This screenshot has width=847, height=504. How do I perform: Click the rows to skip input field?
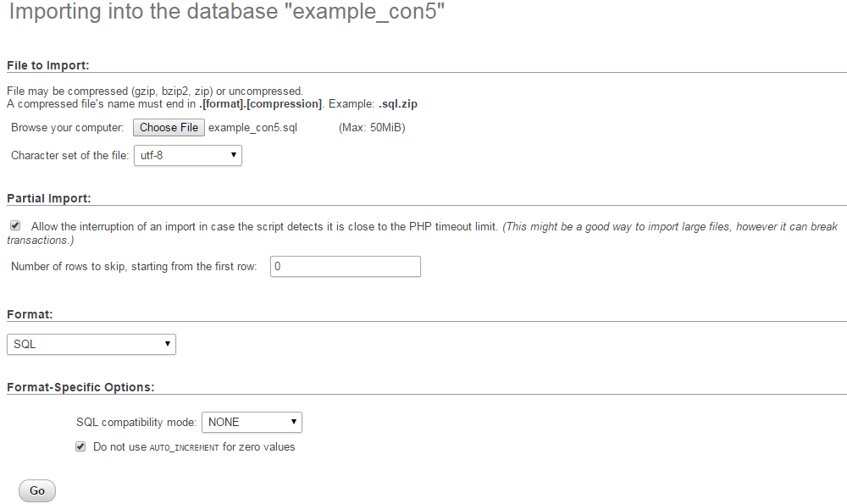pyautogui.click(x=345, y=266)
